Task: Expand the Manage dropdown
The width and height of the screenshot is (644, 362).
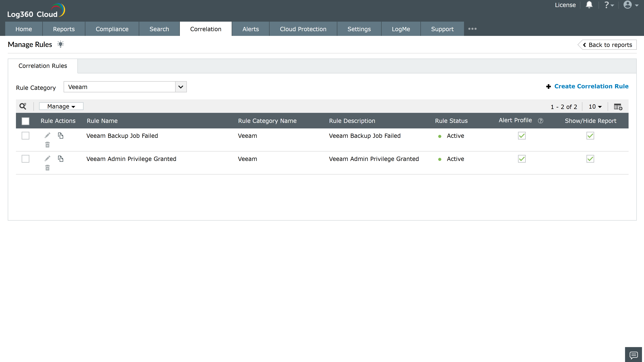Action: [61, 106]
